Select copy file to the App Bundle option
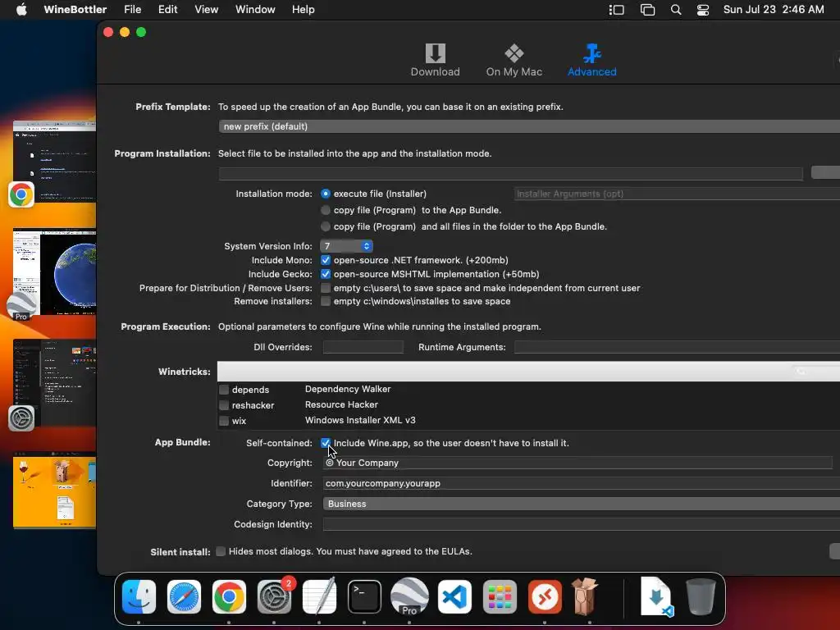Viewport: 840px width, 630px height. pos(325,210)
